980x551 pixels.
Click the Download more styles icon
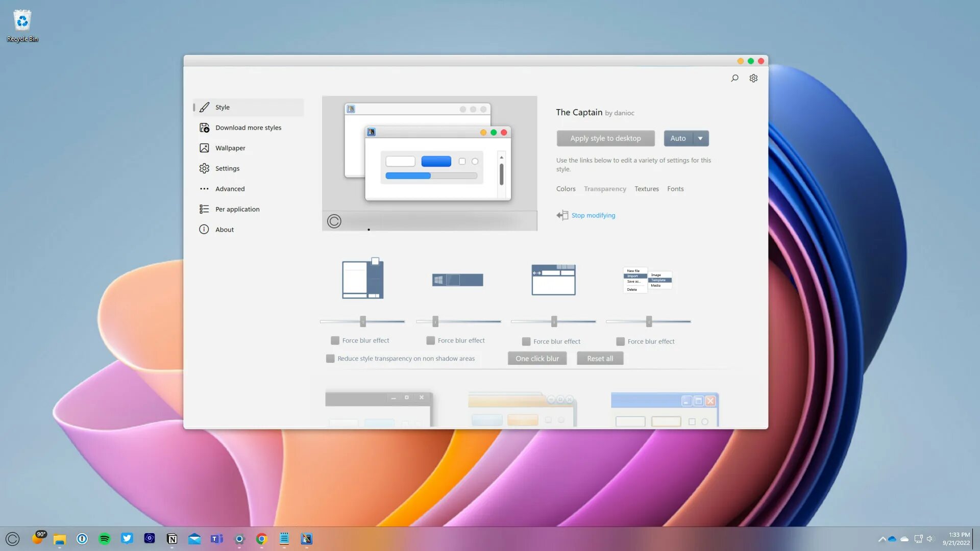point(204,128)
